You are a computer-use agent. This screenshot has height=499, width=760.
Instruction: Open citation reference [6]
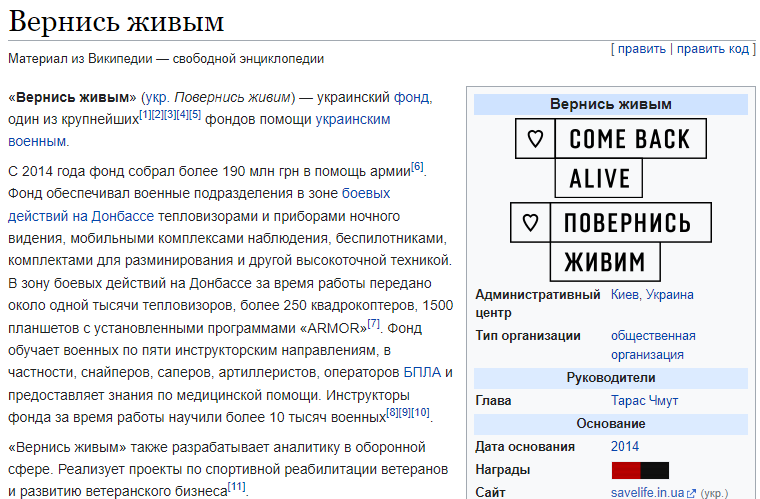click(x=417, y=167)
